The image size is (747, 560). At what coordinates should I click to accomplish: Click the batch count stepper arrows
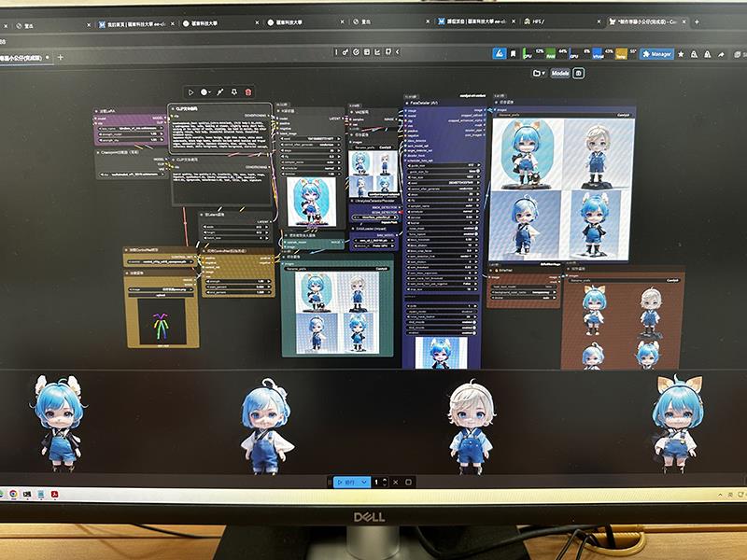coord(386,482)
